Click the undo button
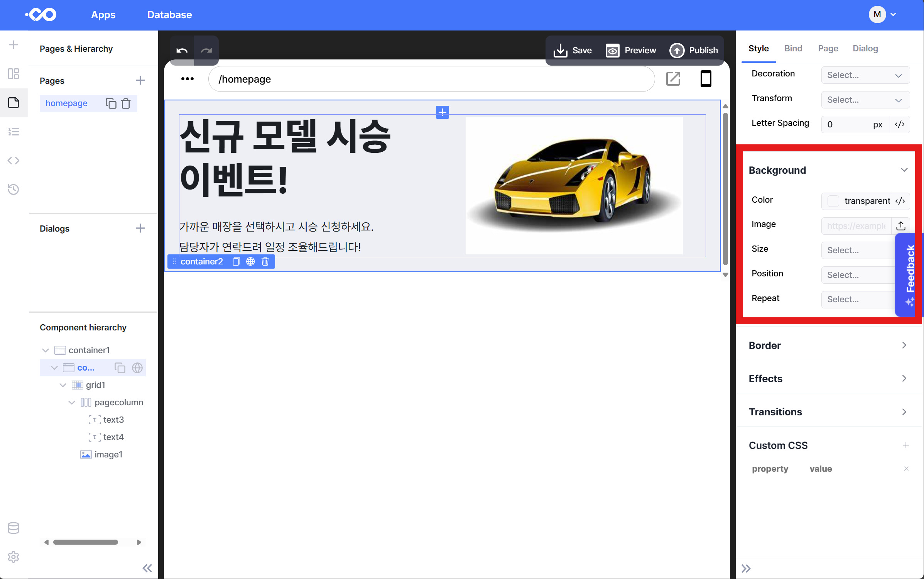 click(x=182, y=50)
